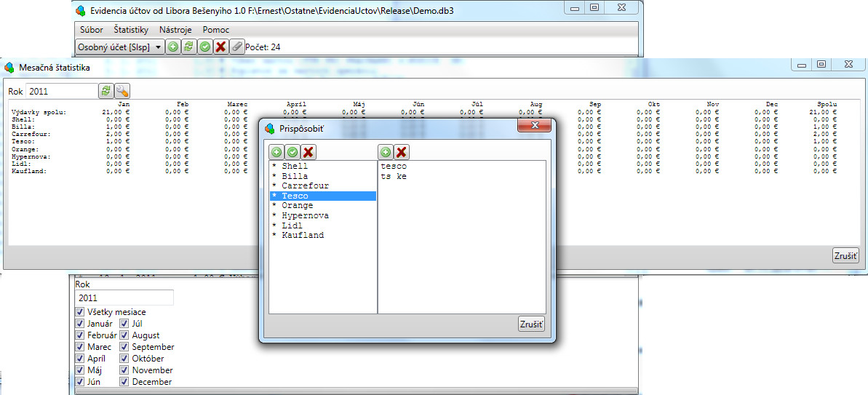Click Spolu column header in statistics
Screen dimensions: 868x395
[827, 104]
